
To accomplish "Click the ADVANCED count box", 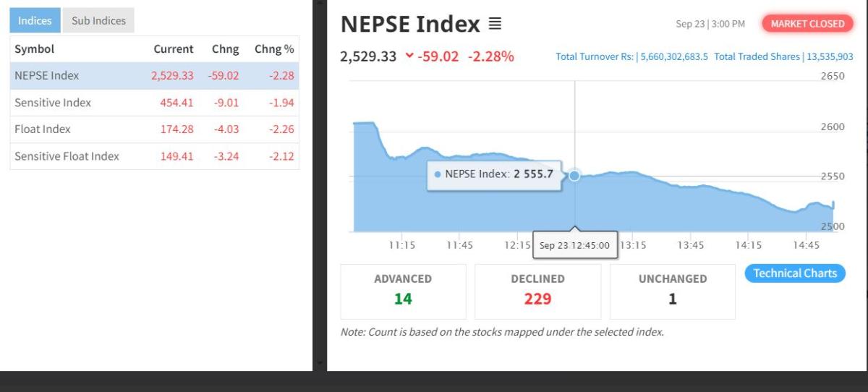I will click(403, 291).
